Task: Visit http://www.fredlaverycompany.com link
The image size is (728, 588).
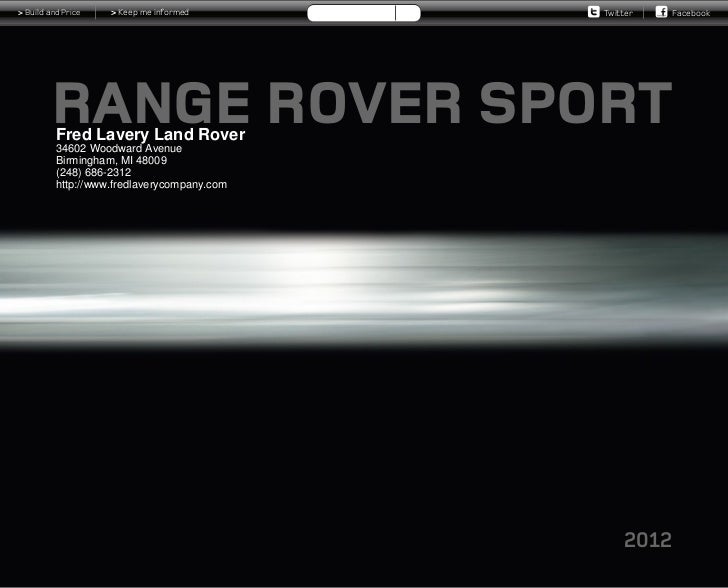Action: pos(142,184)
